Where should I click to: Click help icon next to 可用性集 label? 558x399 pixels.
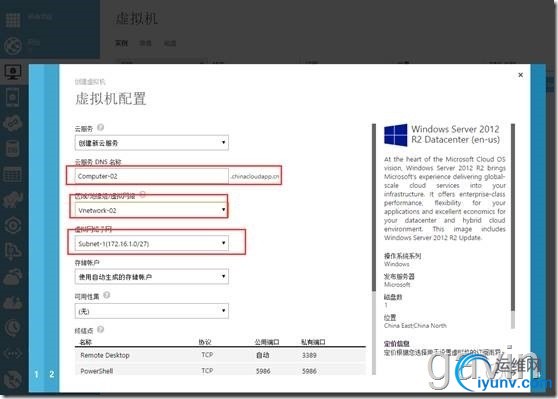pos(106,295)
